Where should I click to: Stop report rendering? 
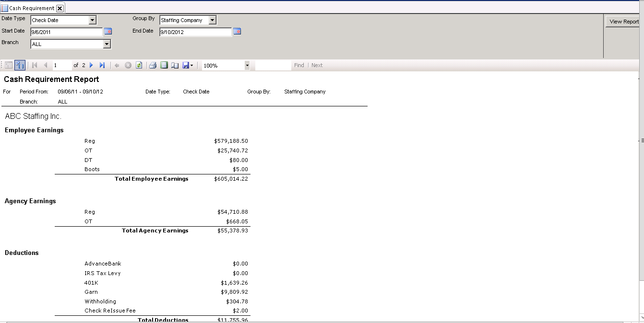tap(128, 65)
